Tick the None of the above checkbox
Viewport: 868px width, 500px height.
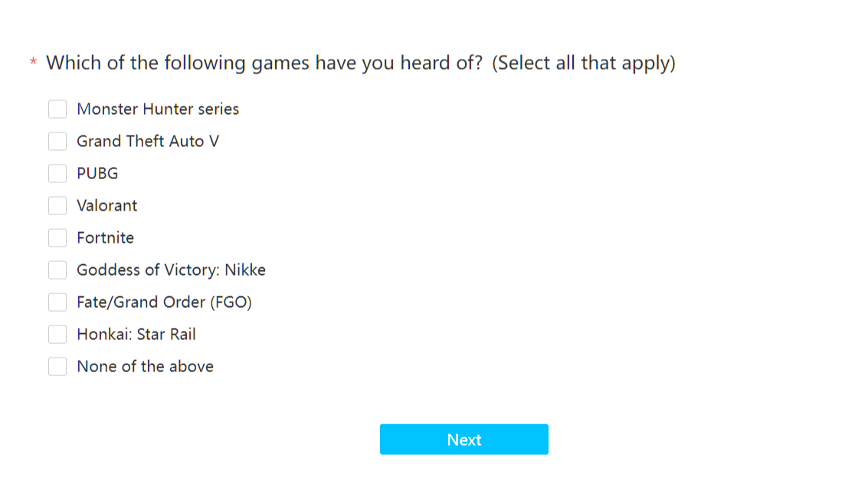pos(57,366)
